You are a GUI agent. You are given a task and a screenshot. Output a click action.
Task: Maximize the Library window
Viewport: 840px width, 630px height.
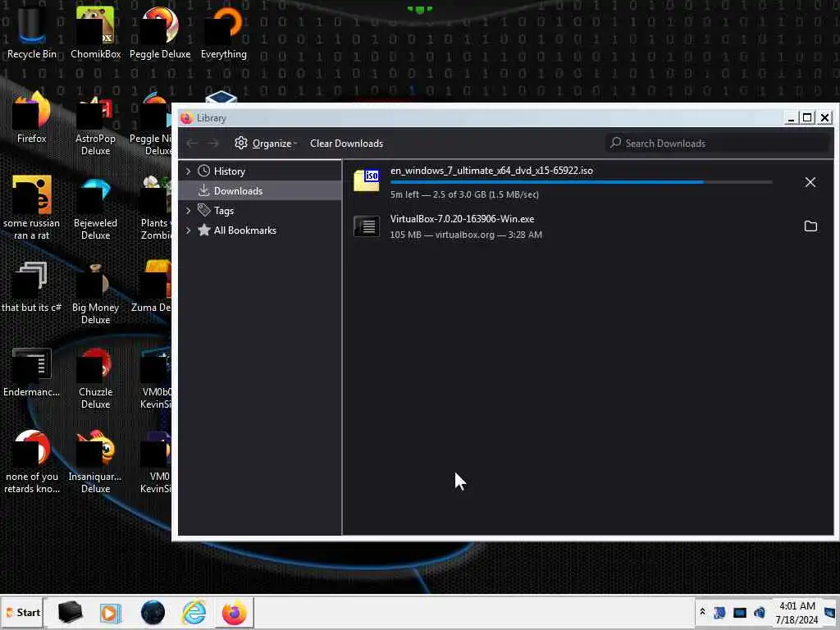807,118
